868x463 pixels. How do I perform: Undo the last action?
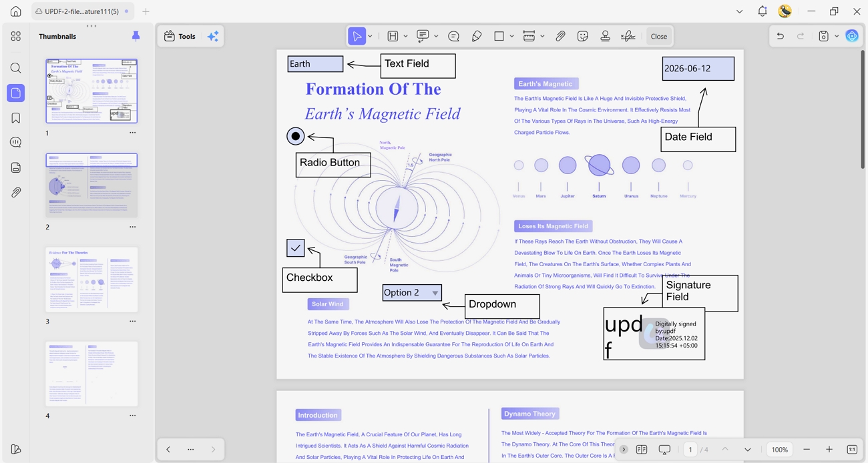(x=780, y=36)
